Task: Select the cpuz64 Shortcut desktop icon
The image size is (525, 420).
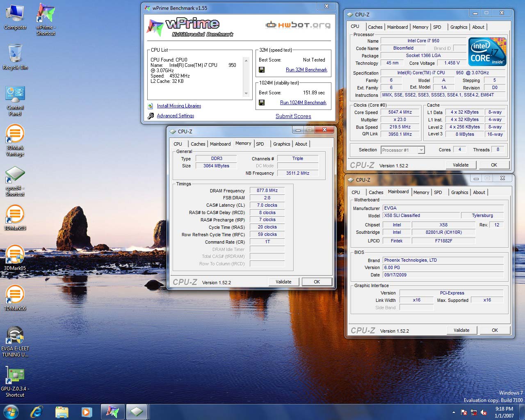Action: (15, 181)
